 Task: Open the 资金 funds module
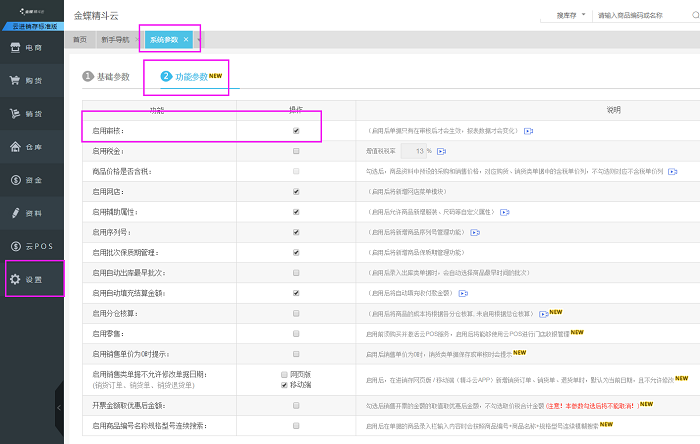pyautogui.click(x=31, y=180)
